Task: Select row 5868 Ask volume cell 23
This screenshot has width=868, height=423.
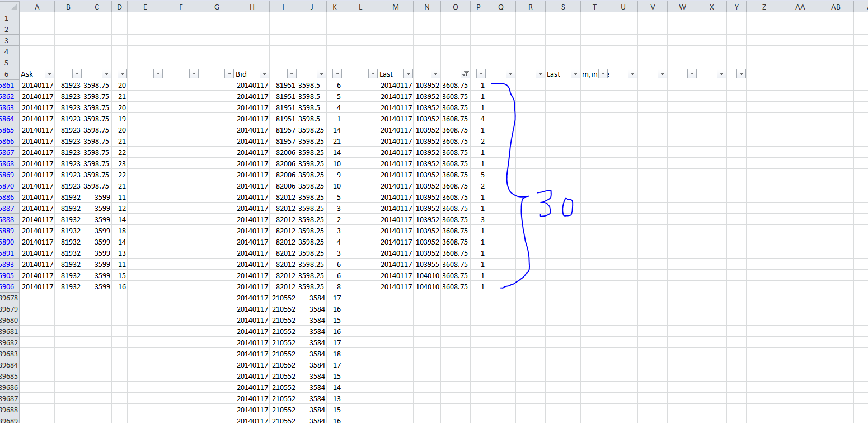Action: pyautogui.click(x=120, y=163)
